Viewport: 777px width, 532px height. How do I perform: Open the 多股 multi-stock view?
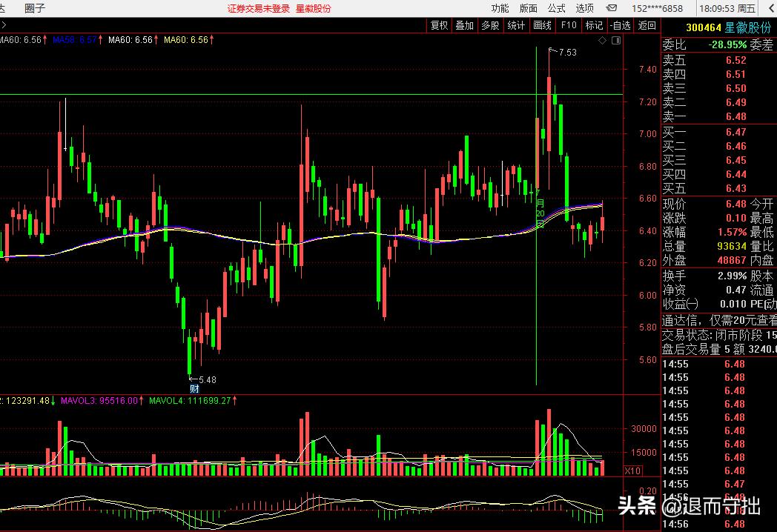click(491, 25)
